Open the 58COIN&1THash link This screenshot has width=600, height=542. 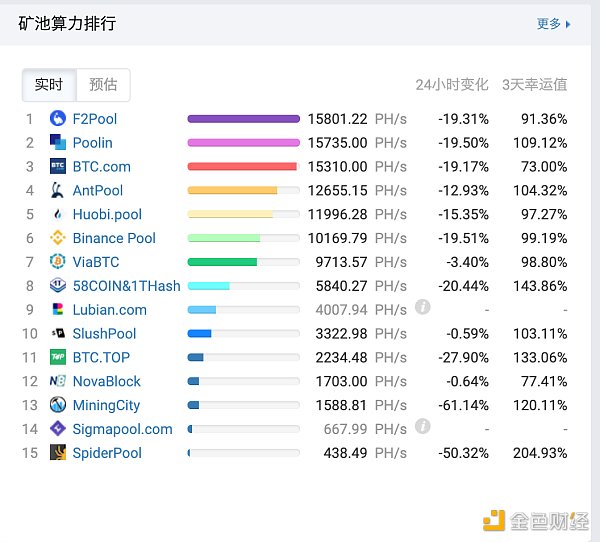pyautogui.click(x=126, y=286)
